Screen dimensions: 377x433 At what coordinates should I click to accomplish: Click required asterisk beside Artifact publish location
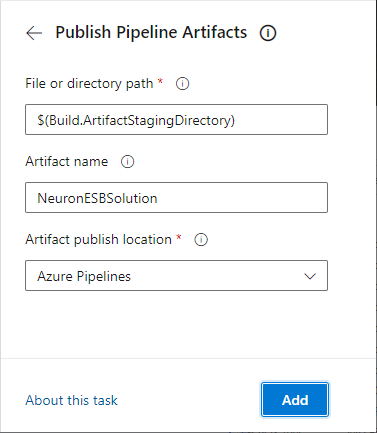click(x=179, y=237)
